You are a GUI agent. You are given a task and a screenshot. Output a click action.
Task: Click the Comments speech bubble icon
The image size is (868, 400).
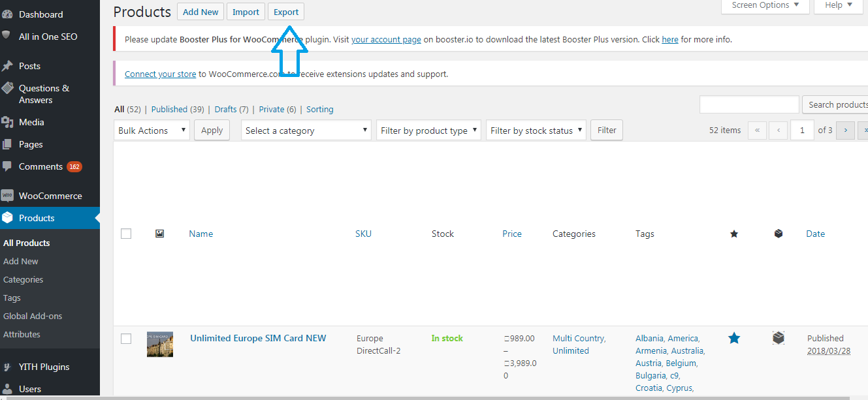(x=7, y=166)
